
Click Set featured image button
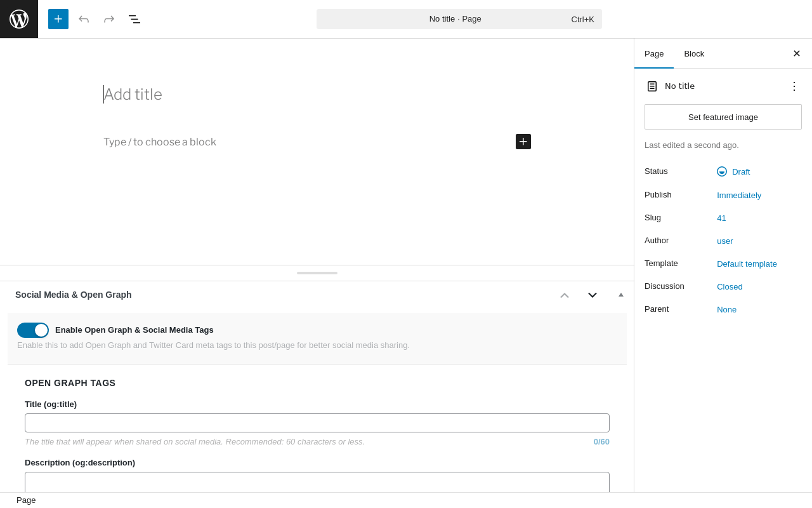pyautogui.click(x=723, y=117)
